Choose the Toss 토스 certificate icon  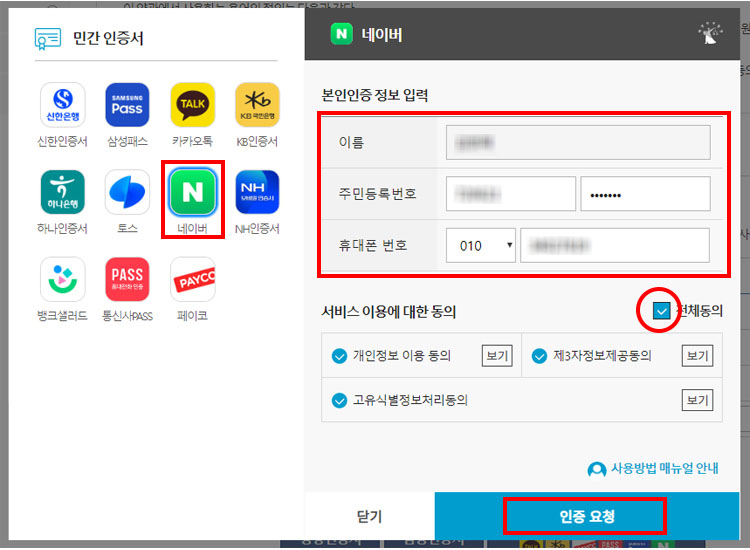(127, 192)
